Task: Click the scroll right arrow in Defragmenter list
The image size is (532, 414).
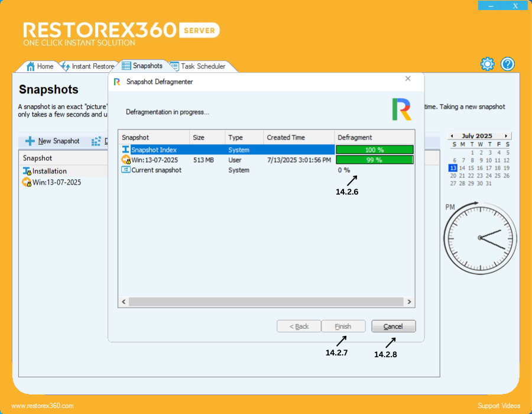Action: coord(409,302)
